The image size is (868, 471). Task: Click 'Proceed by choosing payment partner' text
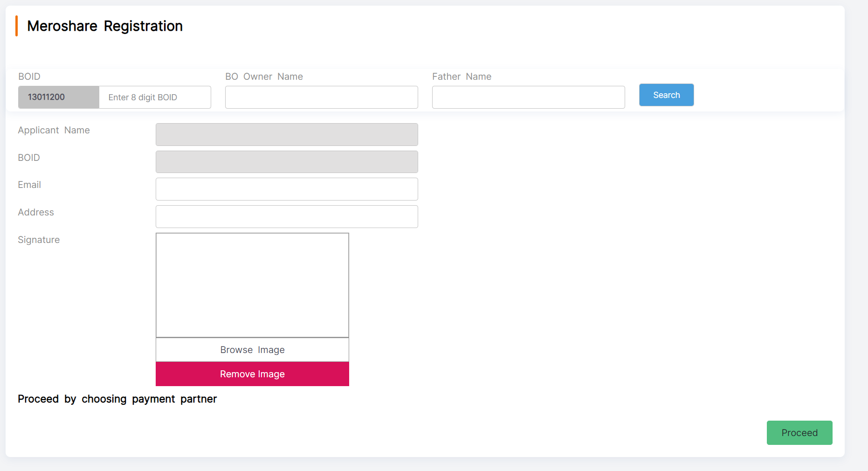pyautogui.click(x=117, y=399)
